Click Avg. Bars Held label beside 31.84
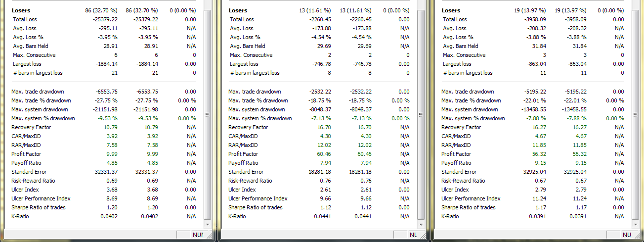 tap(462, 46)
